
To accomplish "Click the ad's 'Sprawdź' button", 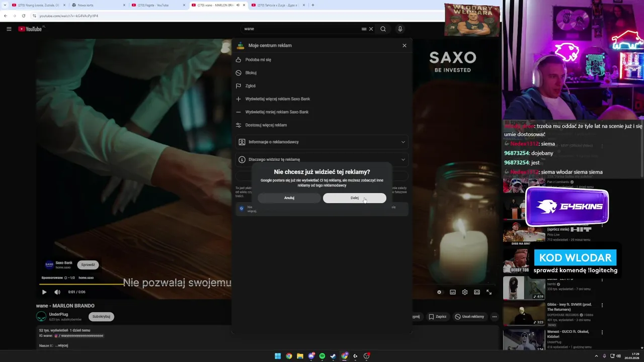I will [x=88, y=264].
